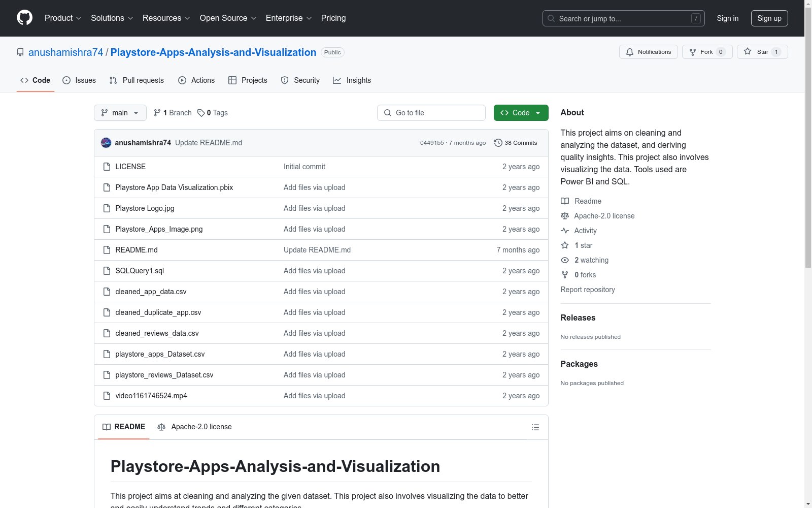
Task: Click the eye icon beside 2 watching
Action: tap(565, 260)
